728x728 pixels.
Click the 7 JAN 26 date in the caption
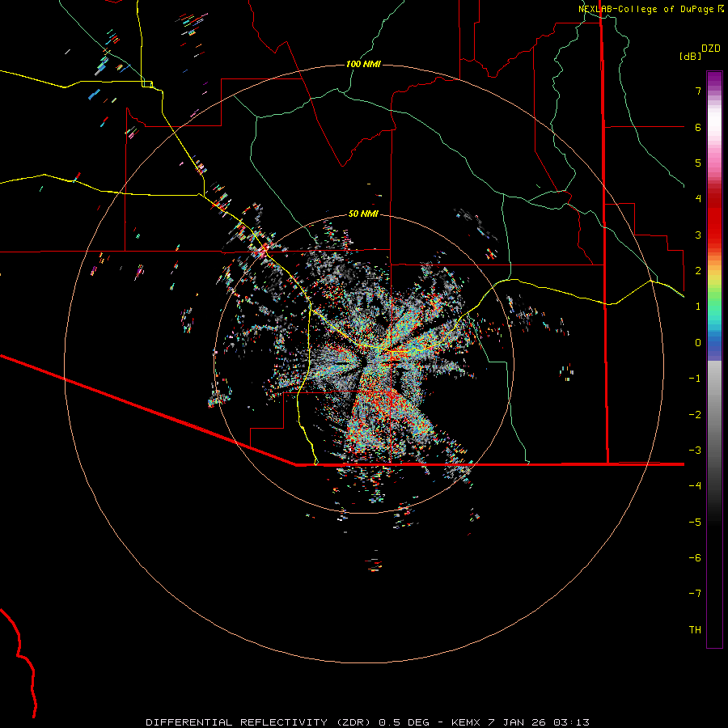pyautogui.click(x=517, y=722)
